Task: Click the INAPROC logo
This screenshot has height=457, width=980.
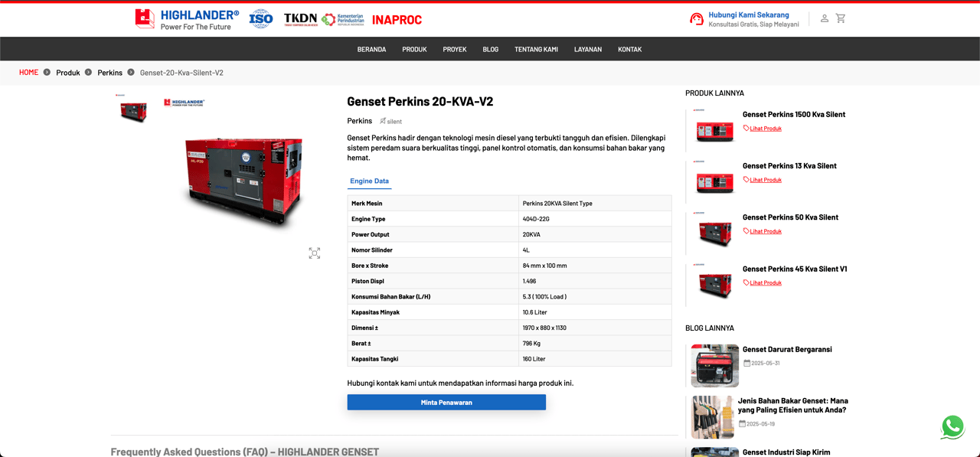Action: (x=397, y=20)
